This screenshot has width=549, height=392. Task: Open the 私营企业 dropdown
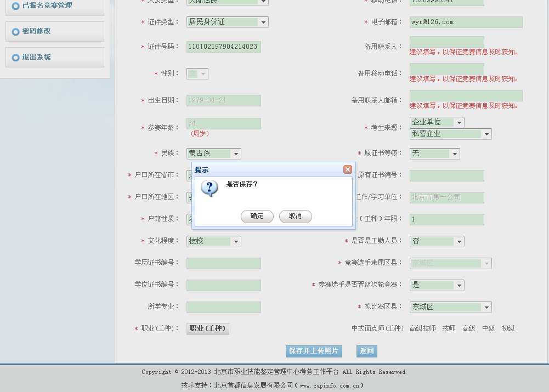(486, 134)
